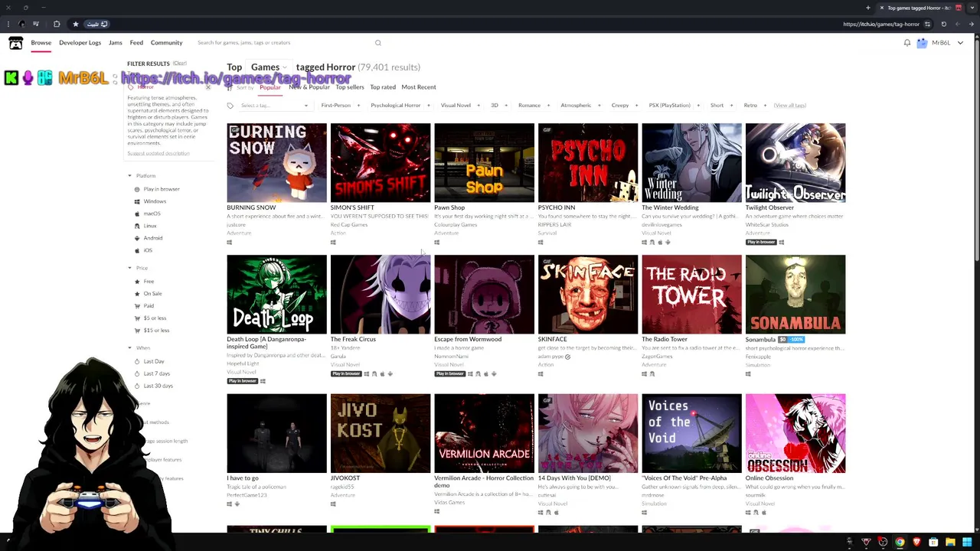Expand the MrB6L account menu arrow
Viewport: 980px width, 551px height.
click(x=960, y=43)
